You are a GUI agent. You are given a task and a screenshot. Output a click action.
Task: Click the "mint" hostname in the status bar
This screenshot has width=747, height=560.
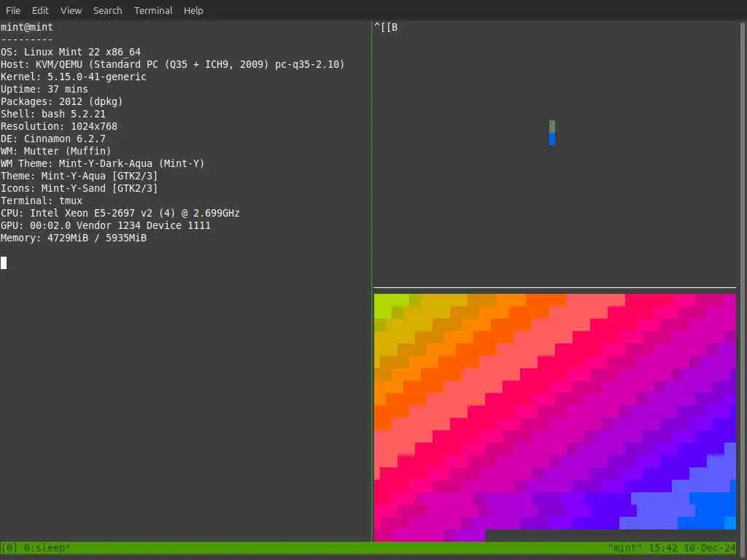coord(625,548)
